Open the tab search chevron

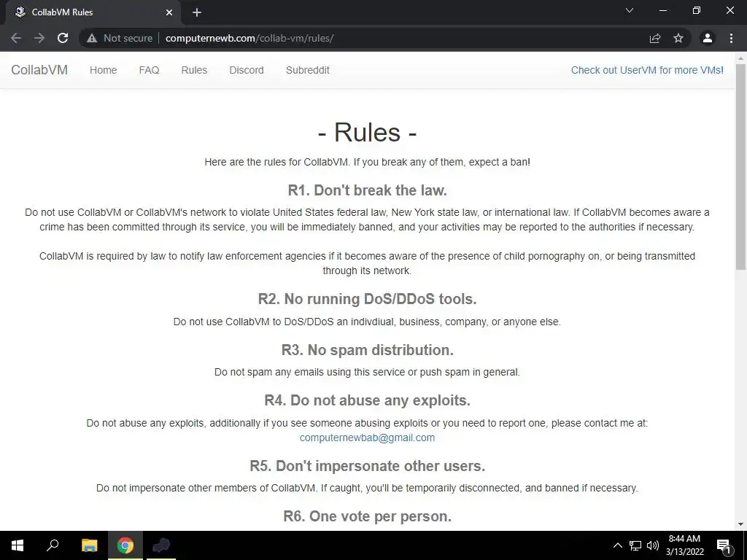tap(630, 10)
